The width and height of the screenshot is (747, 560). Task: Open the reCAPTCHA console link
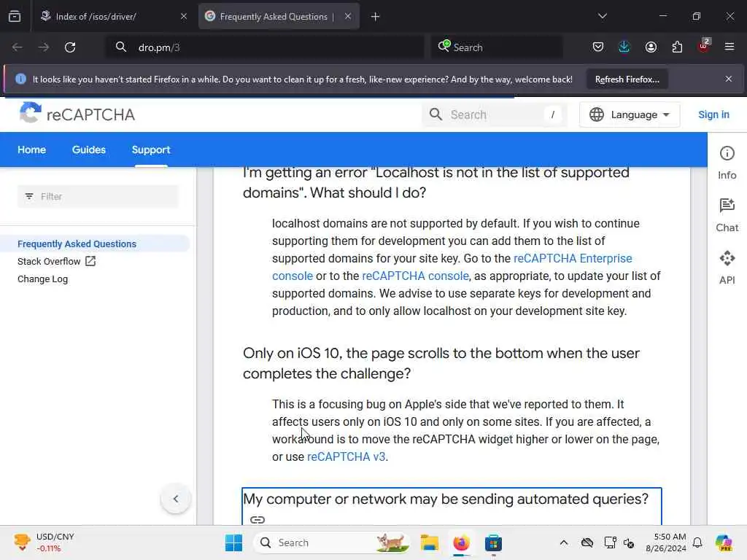point(415,276)
